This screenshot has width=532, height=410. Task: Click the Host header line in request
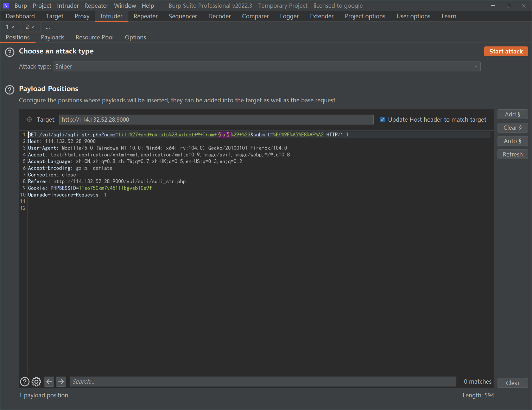[62, 141]
